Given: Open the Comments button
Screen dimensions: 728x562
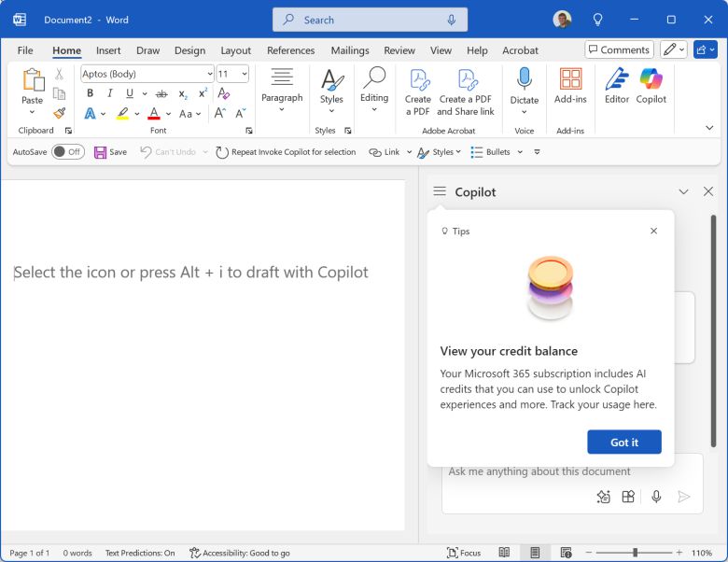Looking at the screenshot, I should click(618, 49).
